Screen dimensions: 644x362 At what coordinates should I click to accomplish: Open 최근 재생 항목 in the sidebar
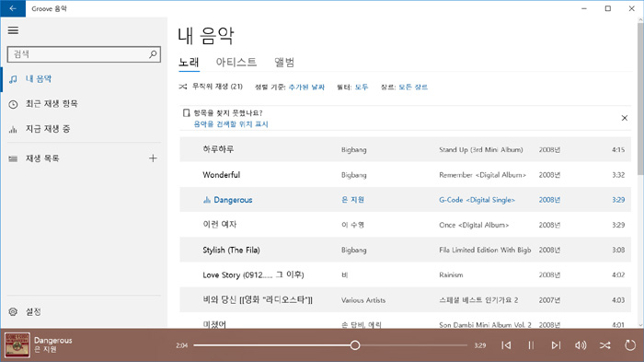click(52, 104)
